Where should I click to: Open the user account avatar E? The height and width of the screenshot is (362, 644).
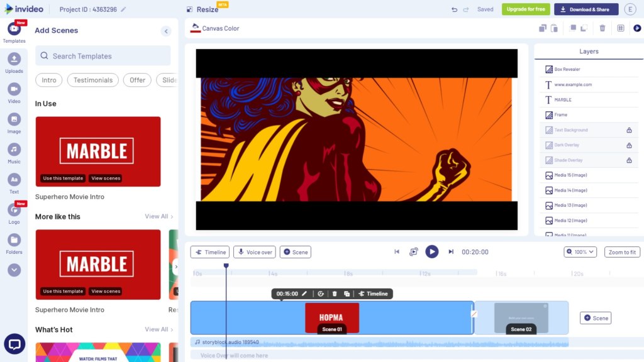630,9
